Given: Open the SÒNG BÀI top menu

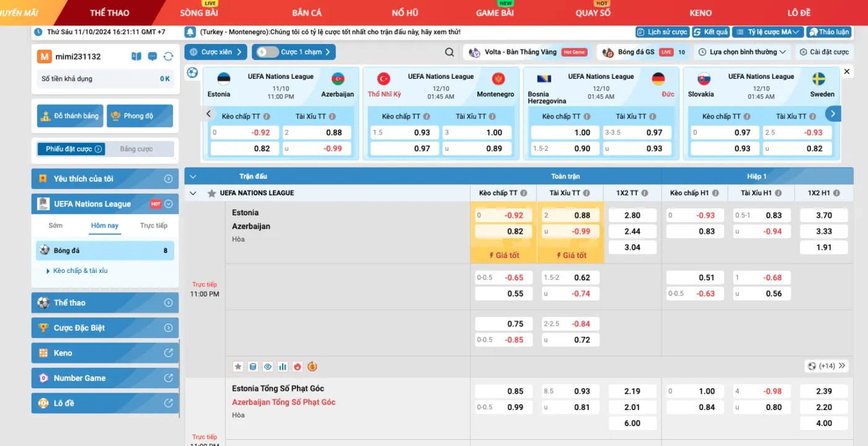Looking at the screenshot, I should [200, 12].
